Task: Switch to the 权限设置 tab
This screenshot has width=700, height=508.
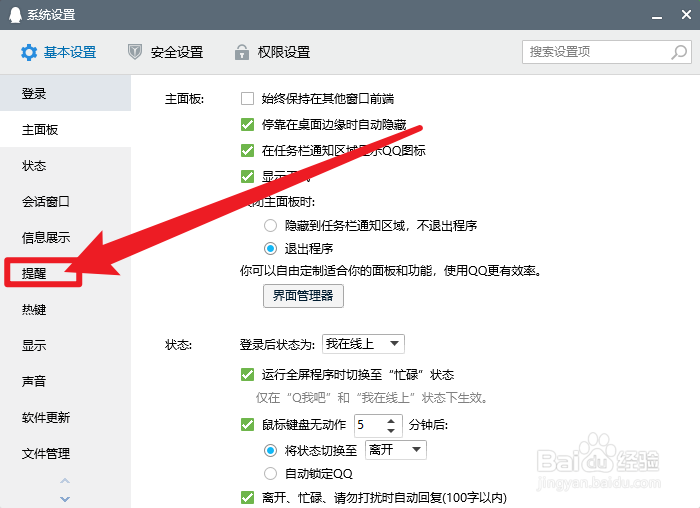Action: click(273, 52)
